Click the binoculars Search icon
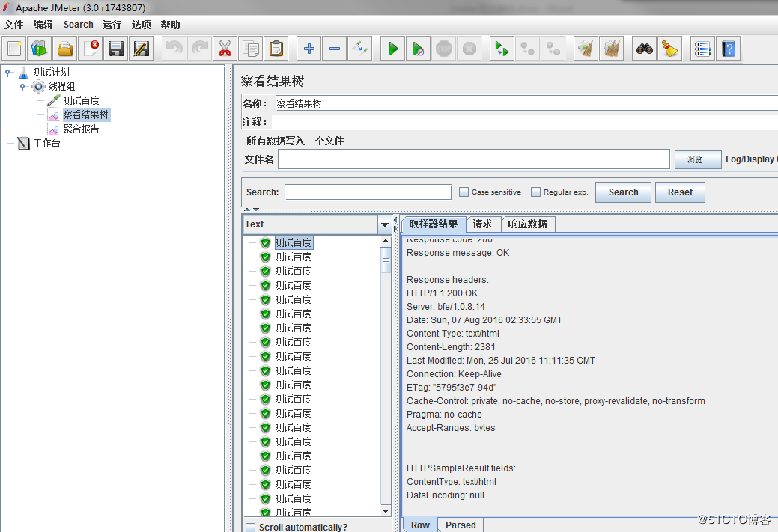Viewport: 778px width, 532px height. coord(644,49)
